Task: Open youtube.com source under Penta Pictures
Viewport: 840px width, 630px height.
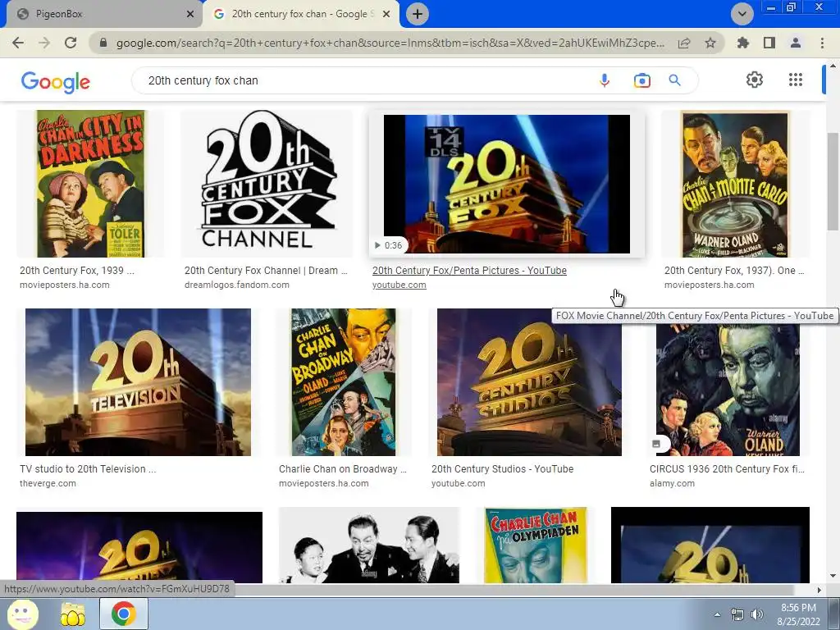Action: coord(399,285)
